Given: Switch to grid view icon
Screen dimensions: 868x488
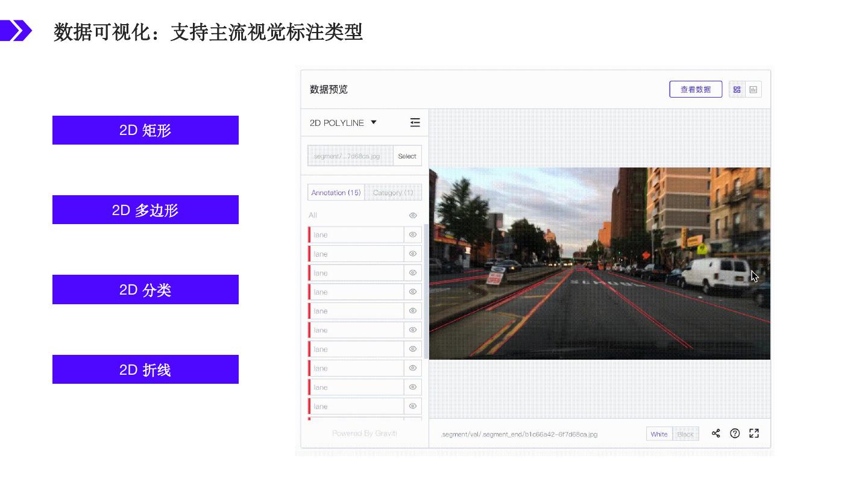Looking at the screenshot, I should click(737, 90).
